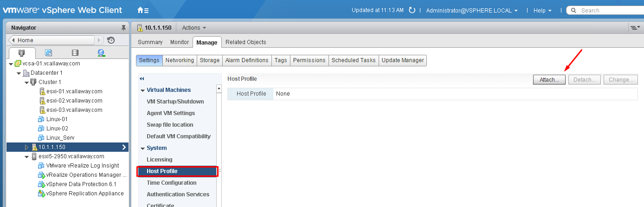This screenshot has height=207, width=644.
Task: Refresh the vSphere client view
Action: click(412, 10)
